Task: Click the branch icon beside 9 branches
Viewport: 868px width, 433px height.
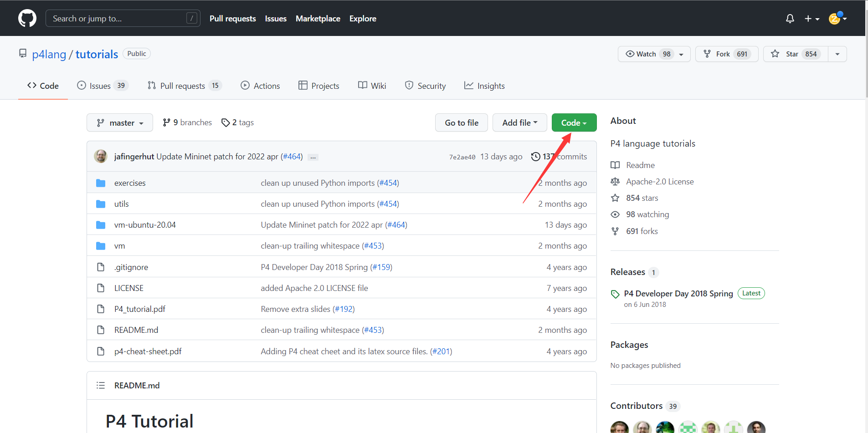Action: coord(167,122)
